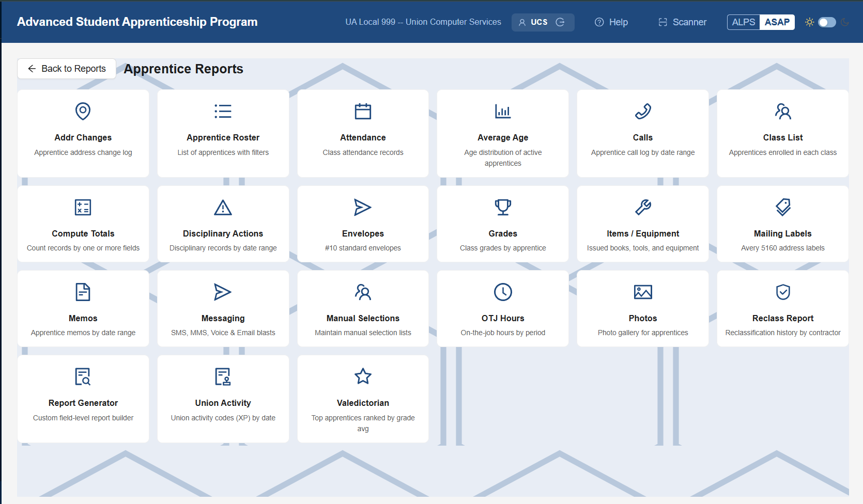Screen dimensions: 863x504
Task: Open the Report Generator search-document icon
Action: 83,376
